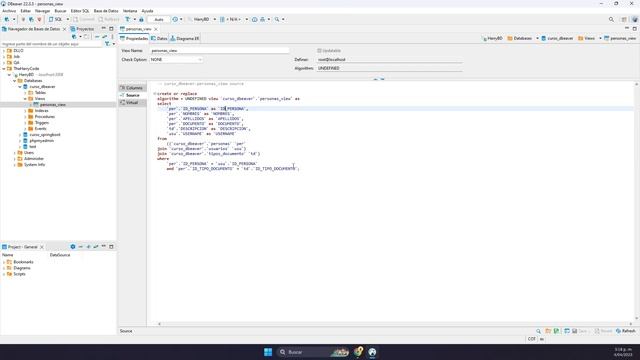Switch to the Datos tab

coord(159,38)
